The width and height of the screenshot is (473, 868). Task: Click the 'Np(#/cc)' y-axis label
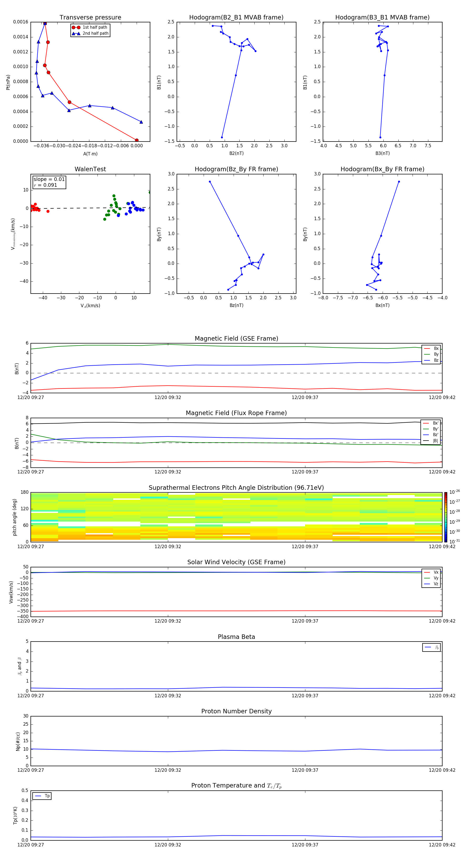pos(18,741)
